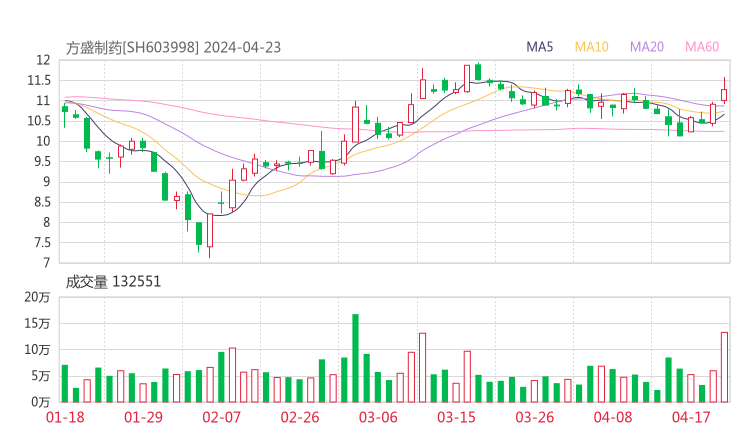This screenshot has height=440, width=740.
Task: Click the MA5 legend label
Action: tap(539, 47)
